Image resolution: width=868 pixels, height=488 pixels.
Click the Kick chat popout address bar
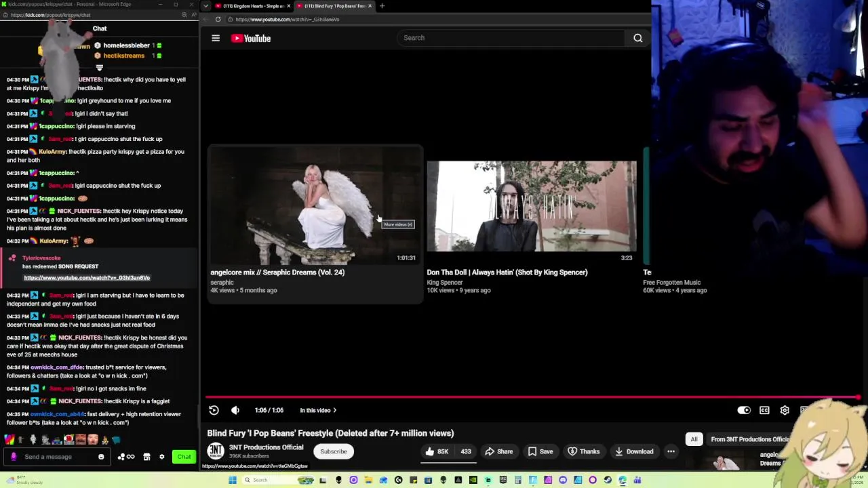coord(50,15)
